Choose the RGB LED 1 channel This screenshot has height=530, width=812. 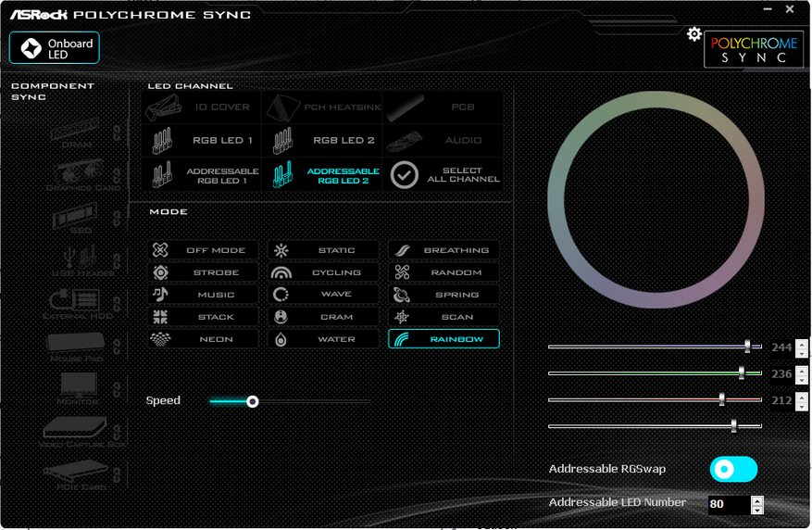201,141
